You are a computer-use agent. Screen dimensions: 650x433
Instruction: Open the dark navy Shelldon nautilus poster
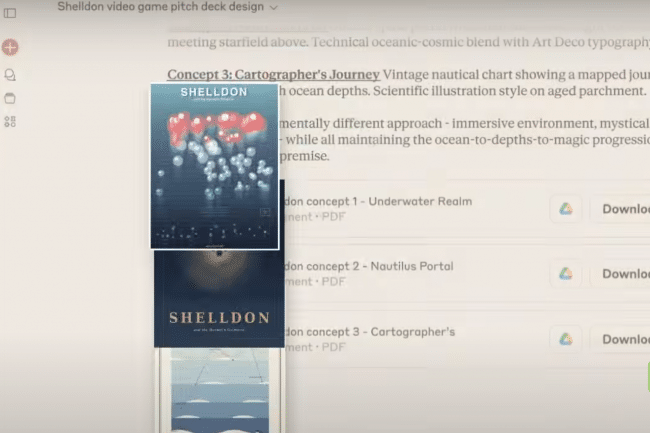click(219, 298)
